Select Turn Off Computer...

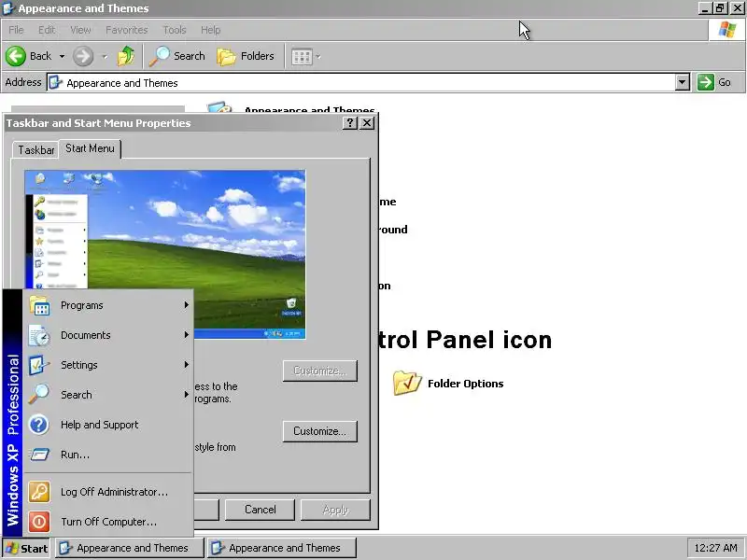[108, 522]
